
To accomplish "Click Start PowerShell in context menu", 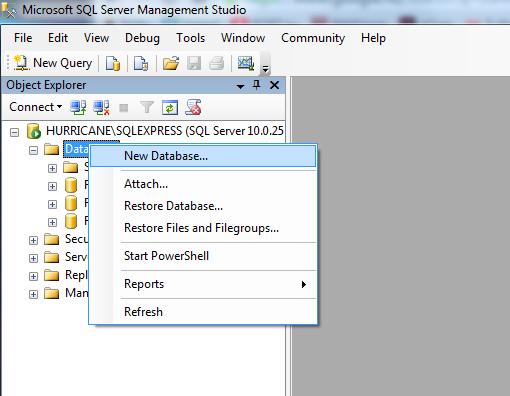I will (203, 256).
